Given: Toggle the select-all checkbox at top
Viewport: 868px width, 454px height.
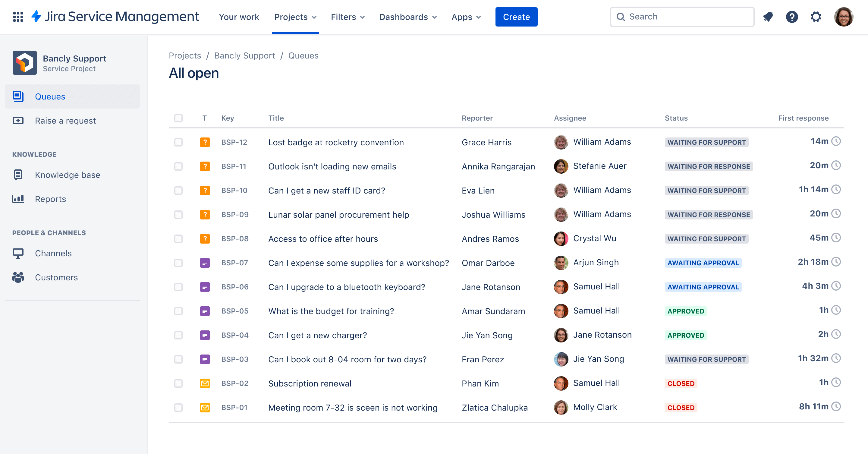Looking at the screenshot, I should tap(178, 118).
